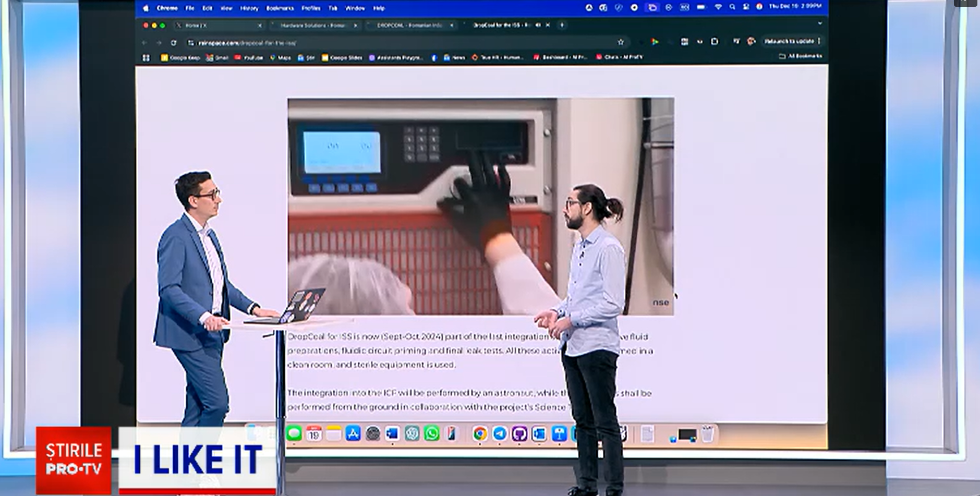The width and height of the screenshot is (980, 496).
Task: Open the menu next to Relaunch to update
Action: 819,41
